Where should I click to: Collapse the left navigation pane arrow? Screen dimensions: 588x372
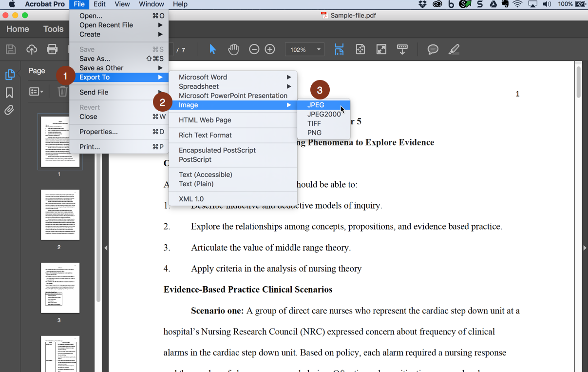coord(106,248)
